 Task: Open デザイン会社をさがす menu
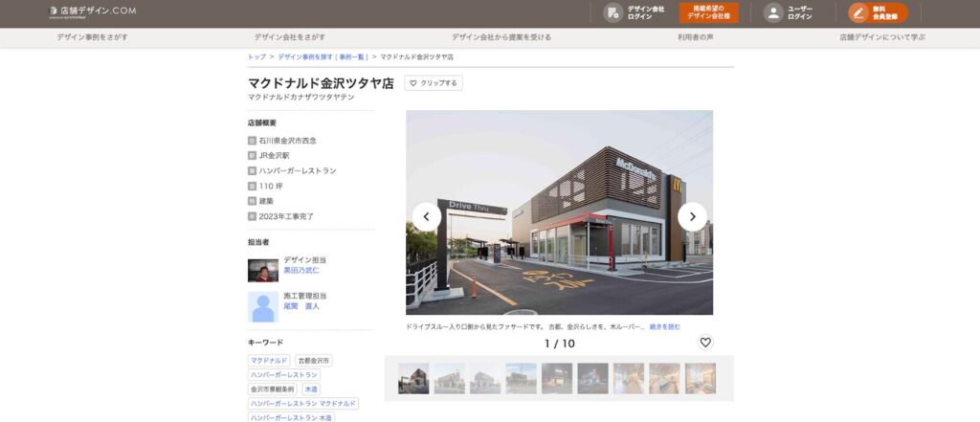pos(289,37)
